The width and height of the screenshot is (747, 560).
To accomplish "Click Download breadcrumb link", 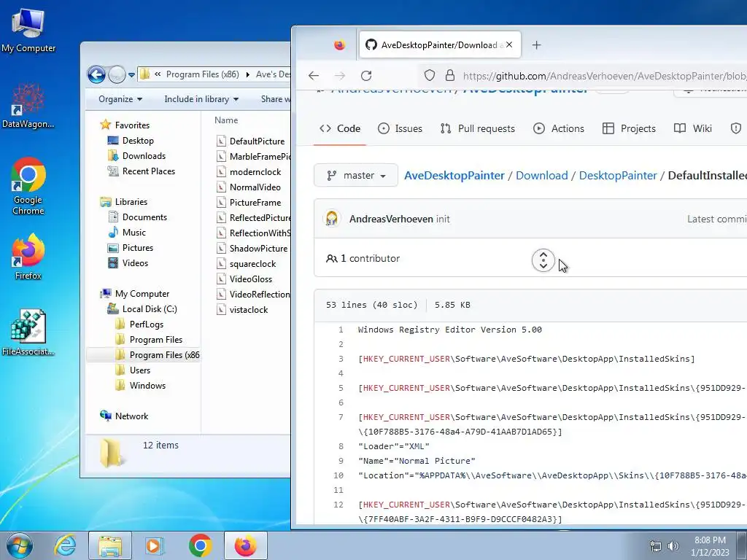I will (542, 175).
